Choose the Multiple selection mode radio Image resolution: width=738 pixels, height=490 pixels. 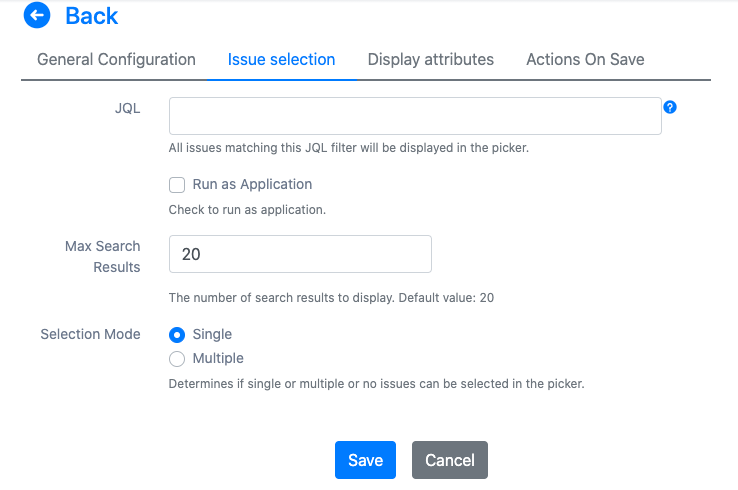[177, 359]
